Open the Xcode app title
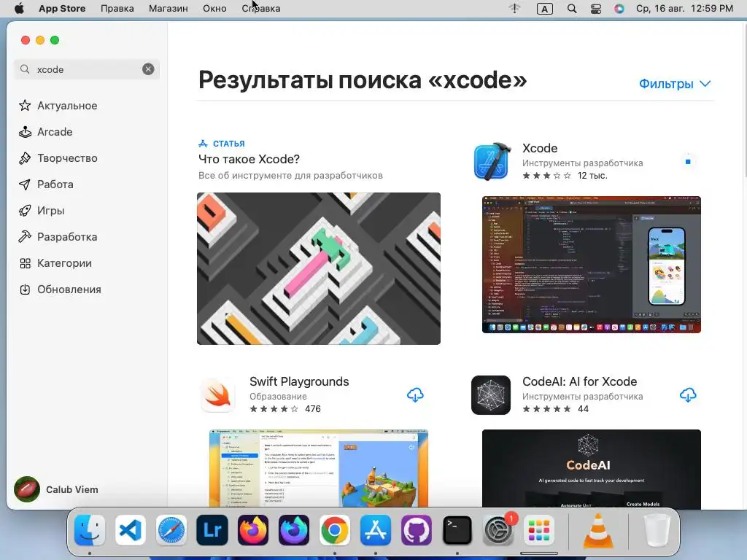 (540, 148)
